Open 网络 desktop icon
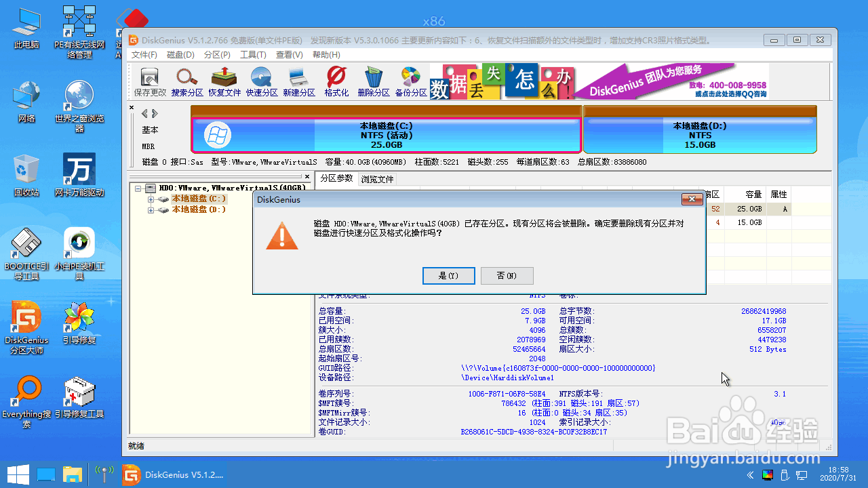 coord(26,102)
